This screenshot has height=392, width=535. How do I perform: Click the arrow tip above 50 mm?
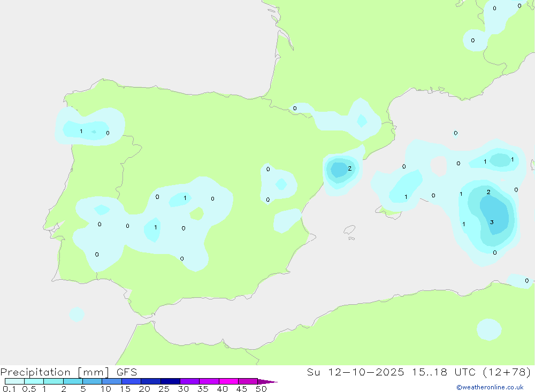tap(267, 381)
